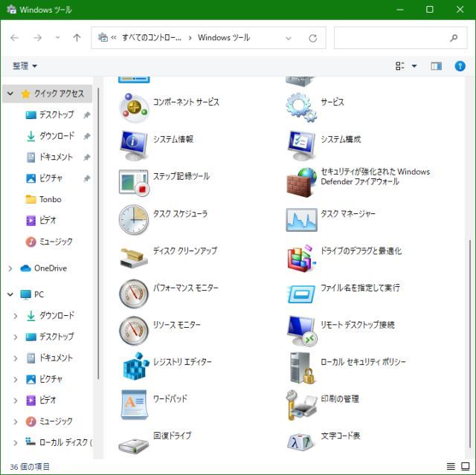Click the タスク マネージャー label text
This screenshot has height=475, width=476.
(x=348, y=214)
